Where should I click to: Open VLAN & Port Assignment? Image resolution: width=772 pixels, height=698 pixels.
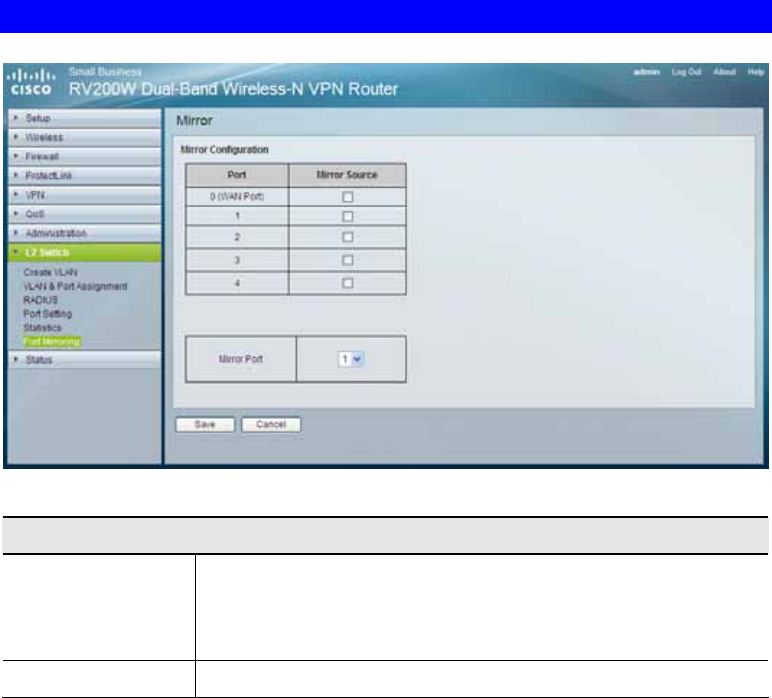(x=75, y=286)
